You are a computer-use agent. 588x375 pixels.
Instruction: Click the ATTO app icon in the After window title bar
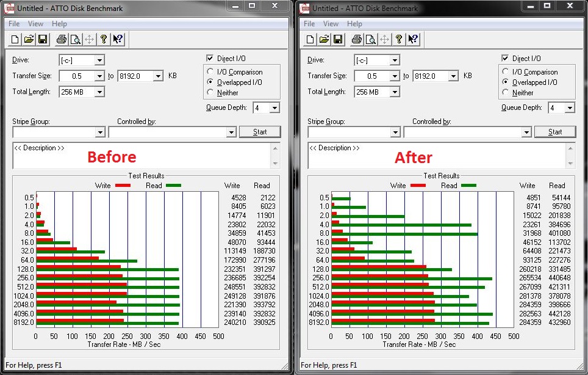point(304,9)
